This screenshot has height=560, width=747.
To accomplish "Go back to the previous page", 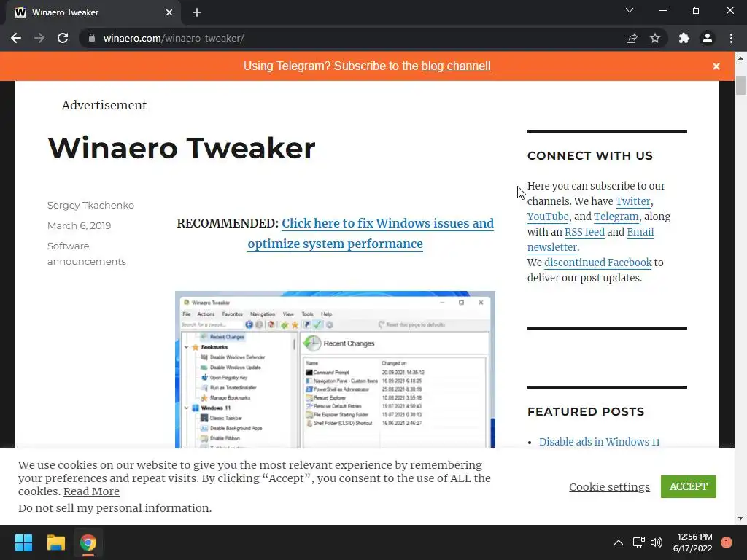I will pos(16,38).
